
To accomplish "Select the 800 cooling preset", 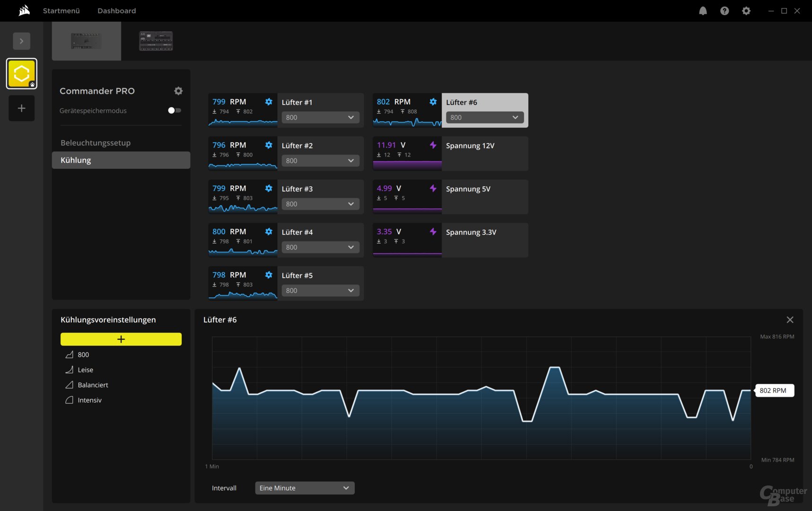I will coord(83,354).
